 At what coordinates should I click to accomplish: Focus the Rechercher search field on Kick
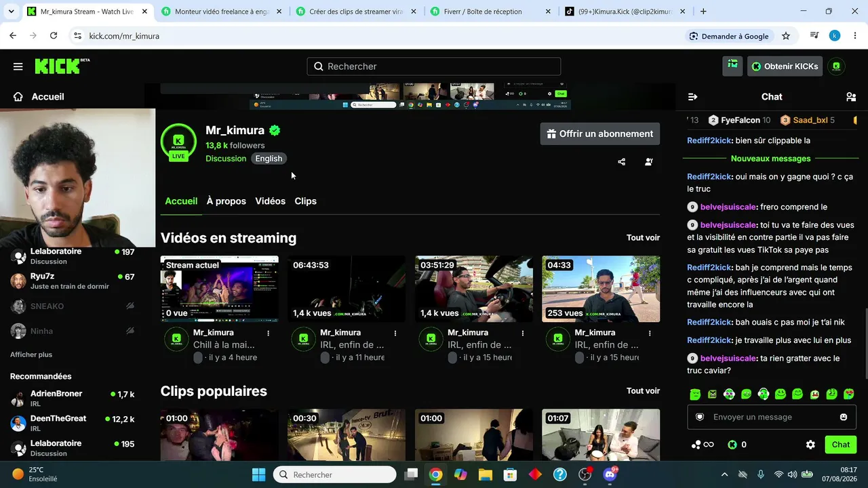(x=434, y=66)
